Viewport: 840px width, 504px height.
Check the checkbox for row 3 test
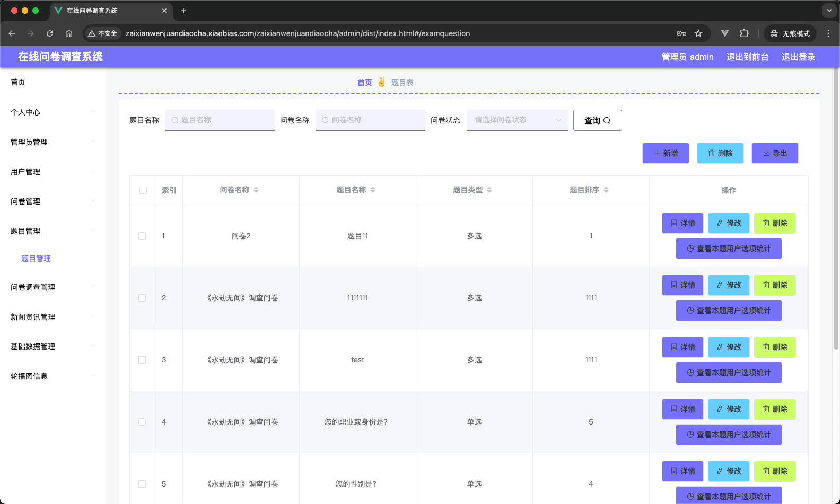tap(142, 360)
